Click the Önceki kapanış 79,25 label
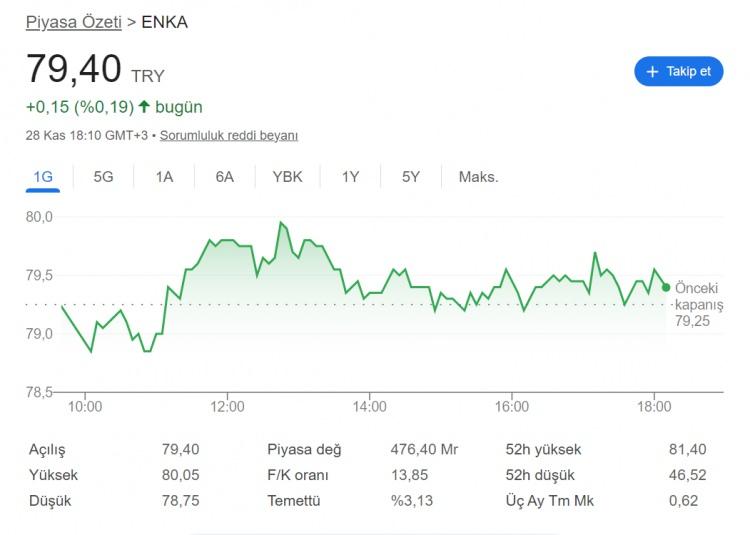Screen dimensions: 750x535 (698, 305)
